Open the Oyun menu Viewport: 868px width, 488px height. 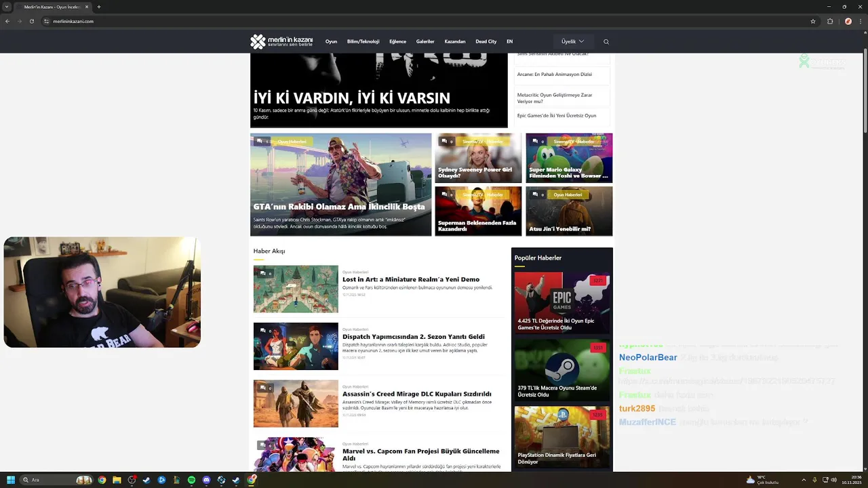tap(331, 41)
